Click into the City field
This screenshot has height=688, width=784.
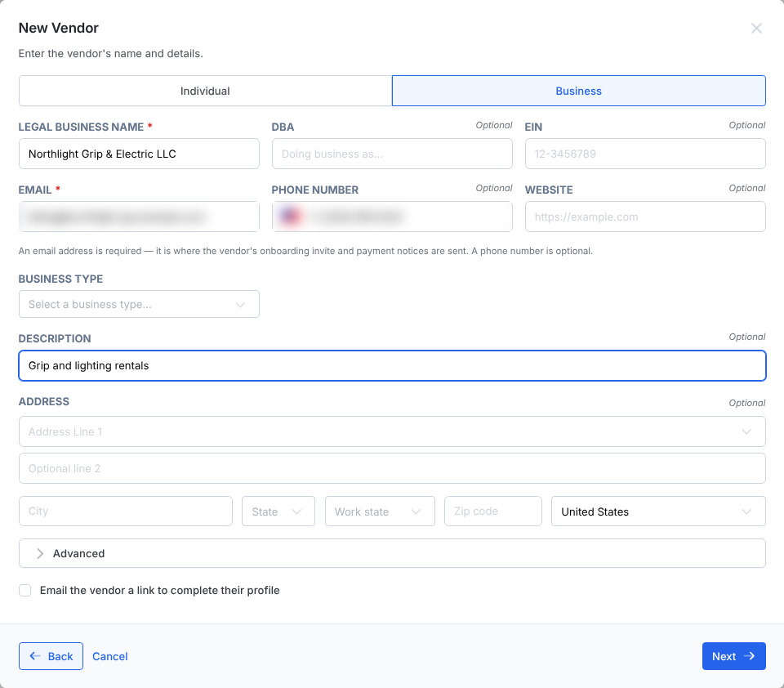[x=126, y=511]
